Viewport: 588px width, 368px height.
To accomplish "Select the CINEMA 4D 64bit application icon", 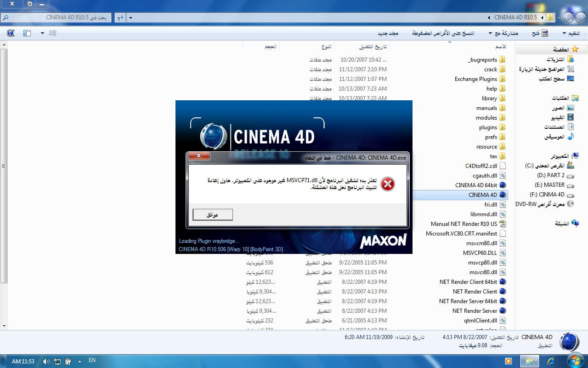I will (502, 185).
